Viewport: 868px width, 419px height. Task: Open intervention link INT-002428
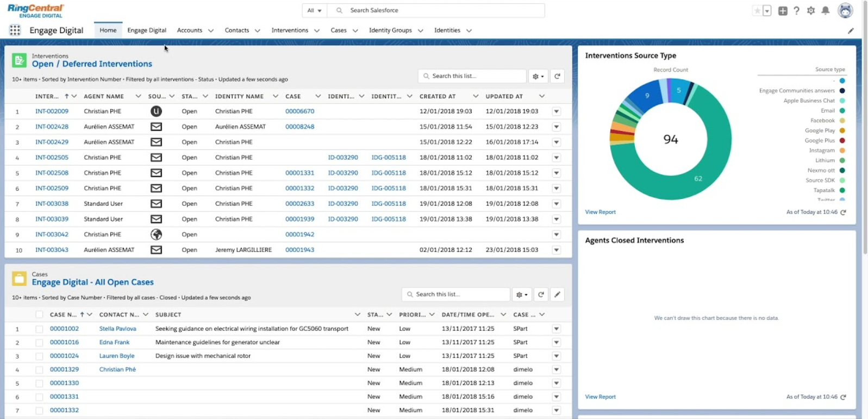coord(52,127)
